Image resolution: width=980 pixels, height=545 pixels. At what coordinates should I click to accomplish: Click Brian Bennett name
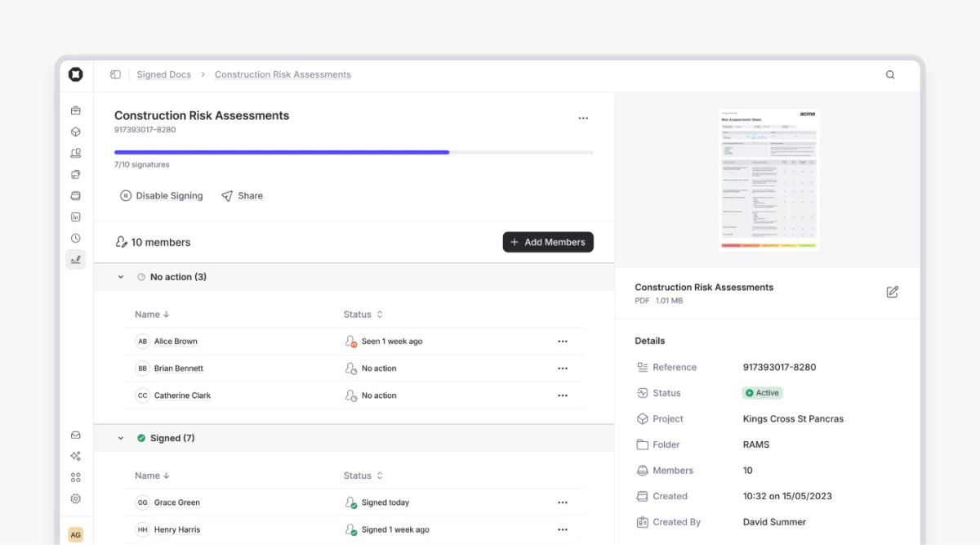tap(179, 369)
